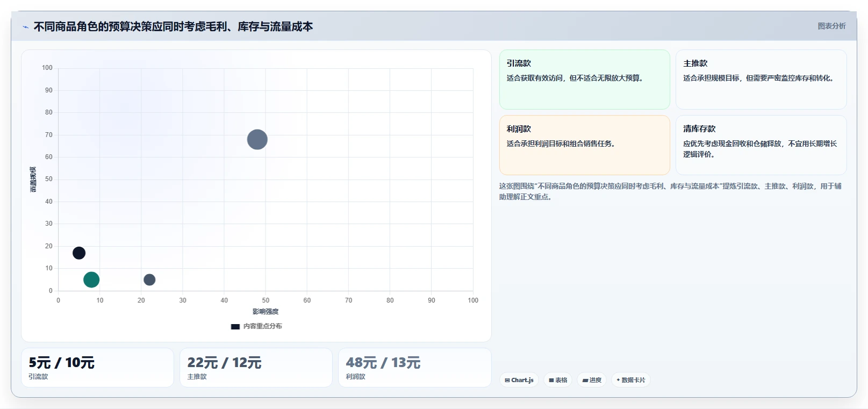This screenshot has width=868, height=409.
Task: Click the paragraph starting with 这张图围绕
Action: point(670,191)
